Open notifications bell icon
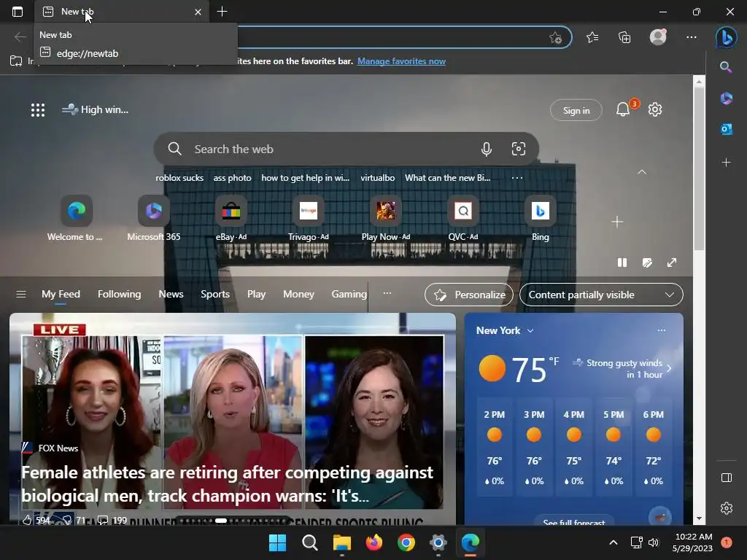Image resolution: width=747 pixels, height=560 pixels. (x=623, y=109)
